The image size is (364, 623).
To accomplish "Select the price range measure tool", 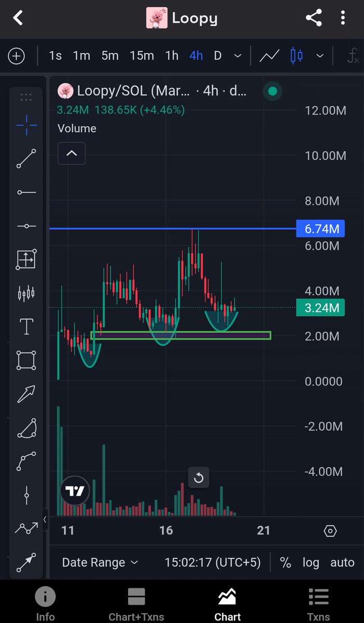I will click(x=26, y=260).
